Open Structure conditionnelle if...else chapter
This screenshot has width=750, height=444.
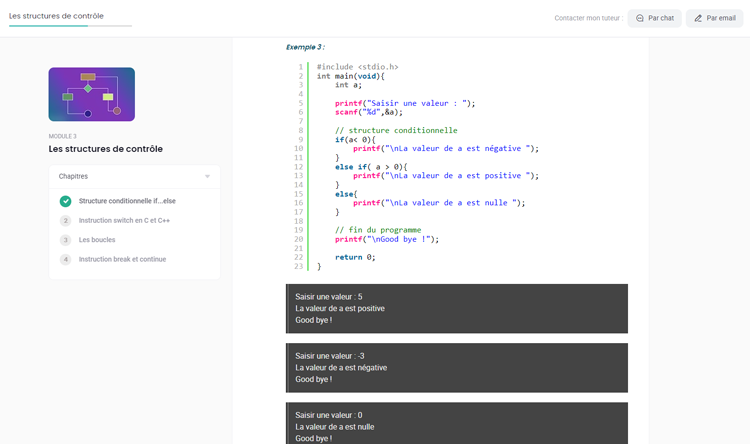click(127, 201)
